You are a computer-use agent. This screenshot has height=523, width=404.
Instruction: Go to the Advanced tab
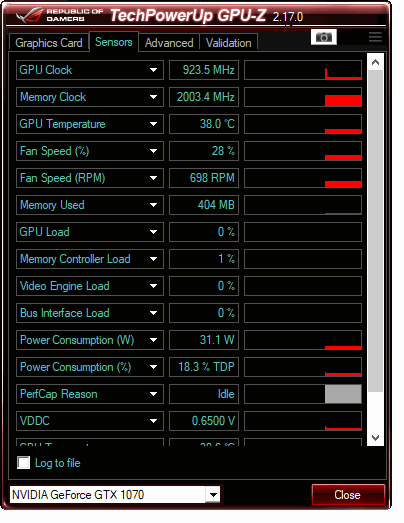tap(169, 43)
